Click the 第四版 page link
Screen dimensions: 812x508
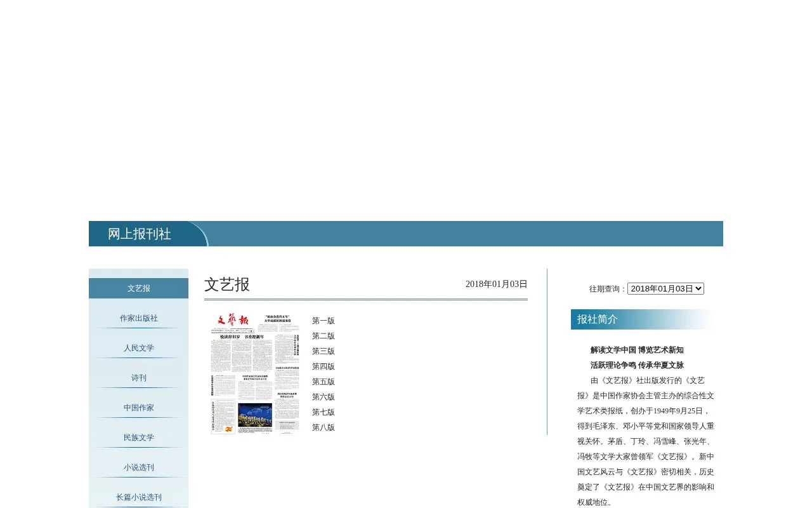tap(324, 366)
